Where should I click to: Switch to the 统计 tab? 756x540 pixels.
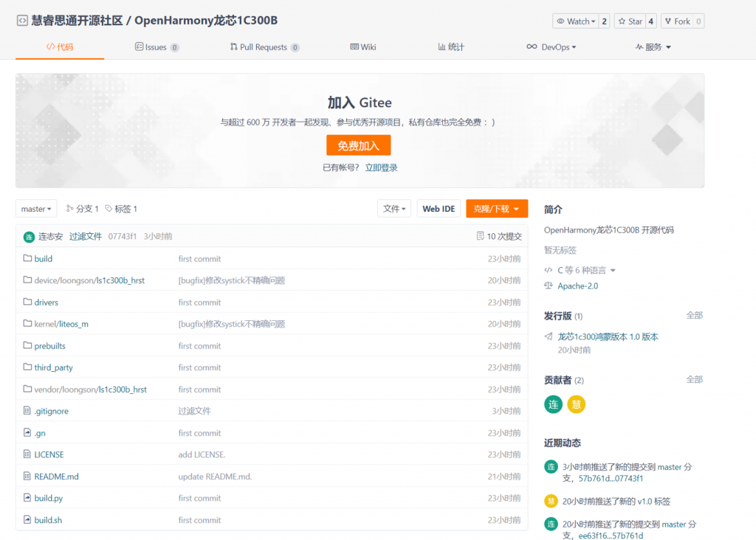tap(450, 46)
